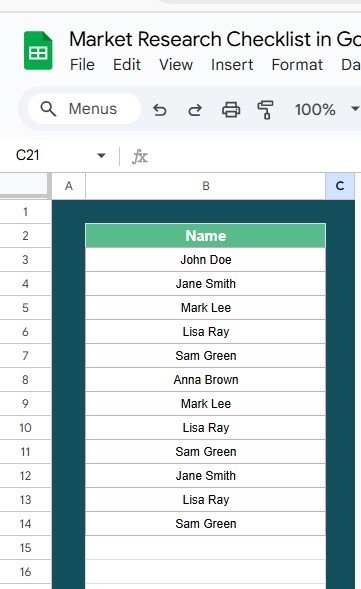Open the Edit menu

(127, 65)
